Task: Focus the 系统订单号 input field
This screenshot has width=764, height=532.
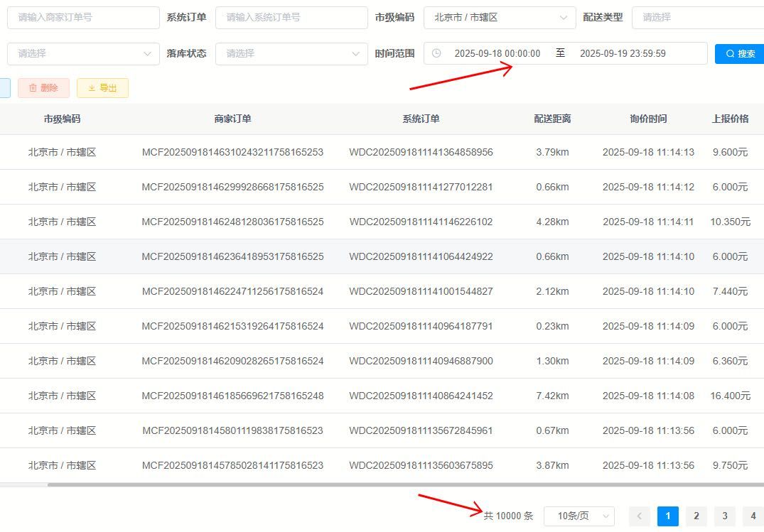Action: 291,18
